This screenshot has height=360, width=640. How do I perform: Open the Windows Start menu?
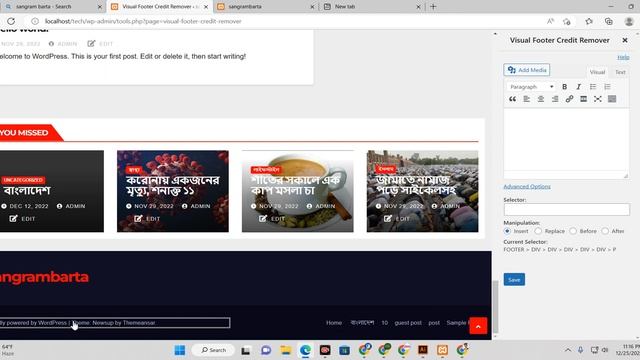[180, 350]
